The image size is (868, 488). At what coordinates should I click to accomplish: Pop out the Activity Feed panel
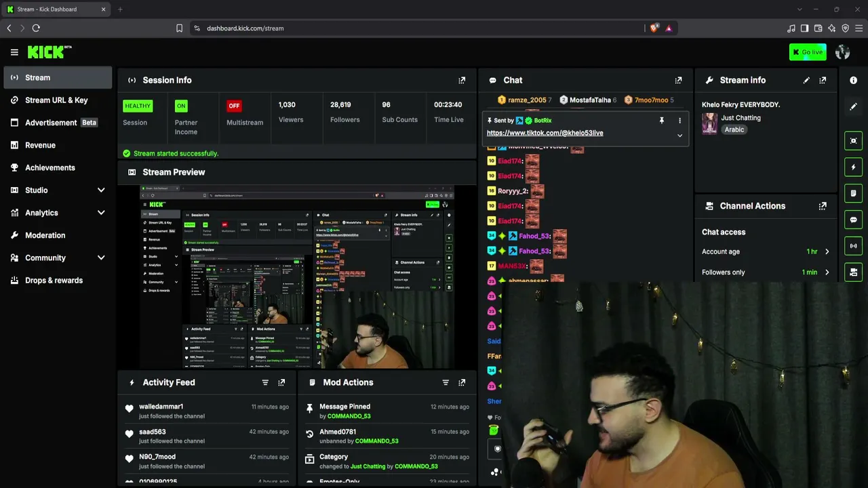tap(281, 382)
